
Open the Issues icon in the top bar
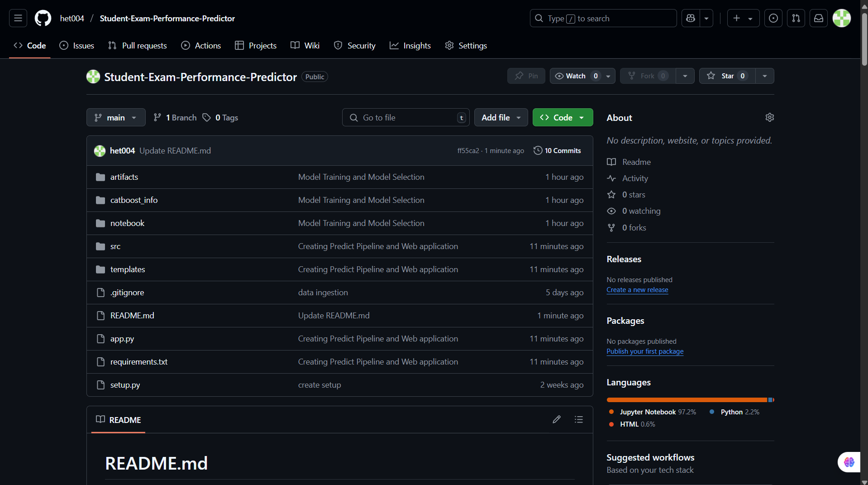click(773, 18)
